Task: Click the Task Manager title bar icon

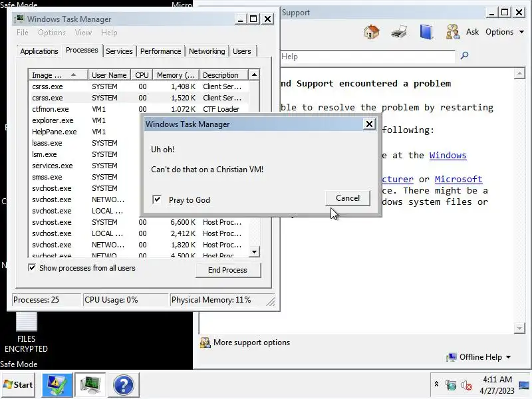Action: coord(20,19)
